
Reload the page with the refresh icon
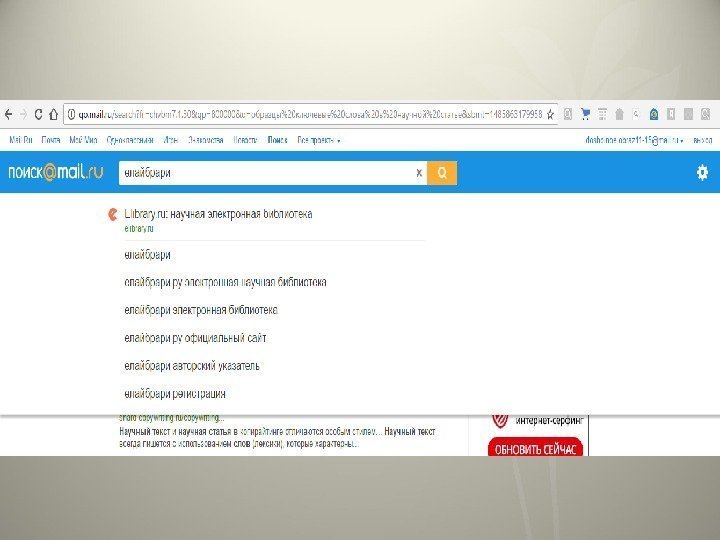coord(39,114)
